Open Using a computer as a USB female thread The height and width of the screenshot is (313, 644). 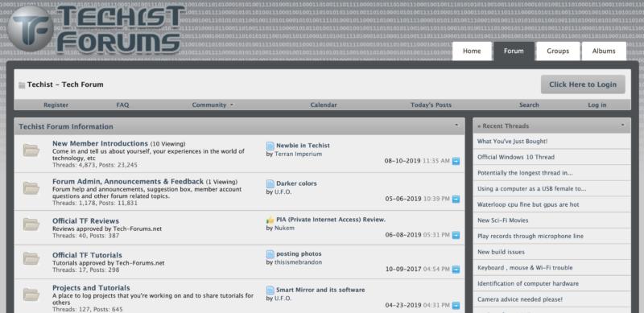[531, 189]
